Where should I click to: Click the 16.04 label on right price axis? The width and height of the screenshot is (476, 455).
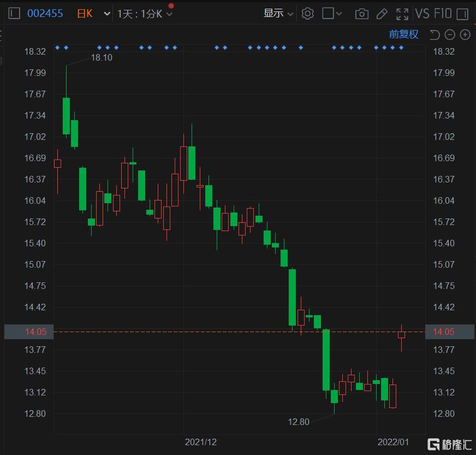pos(443,200)
